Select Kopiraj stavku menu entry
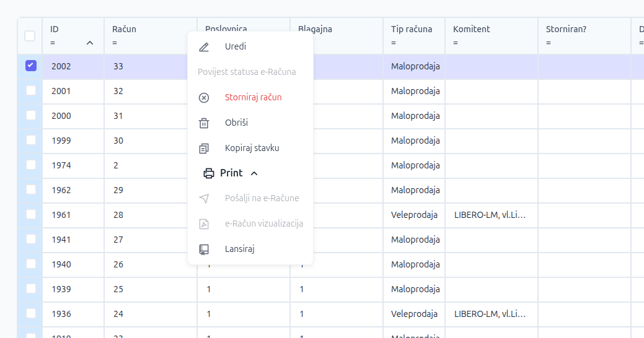The image size is (644, 338). tap(252, 149)
